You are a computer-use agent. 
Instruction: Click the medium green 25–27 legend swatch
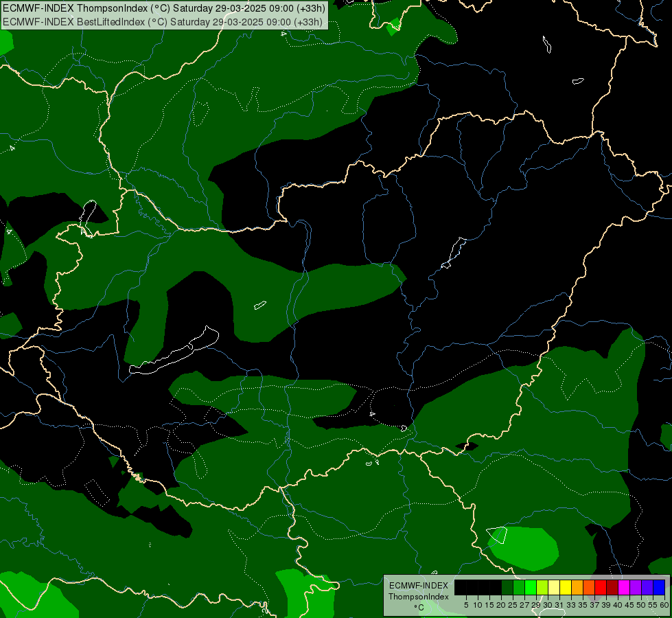(519, 588)
